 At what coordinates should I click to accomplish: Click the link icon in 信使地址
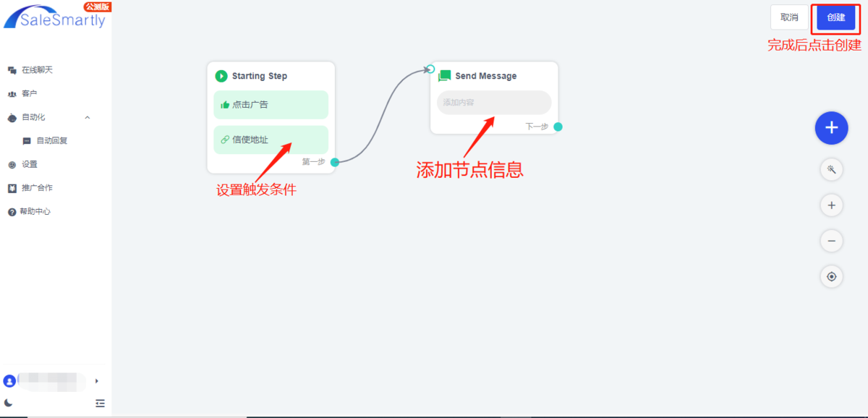tap(225, 140)
